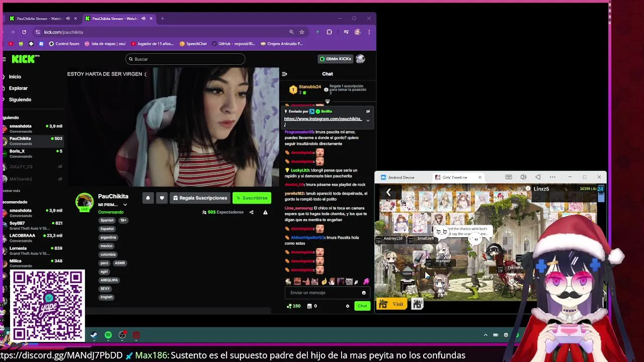Open Explorar in the Kick sidebar
This screenshot has width=644, height=362.
(18, 88)
